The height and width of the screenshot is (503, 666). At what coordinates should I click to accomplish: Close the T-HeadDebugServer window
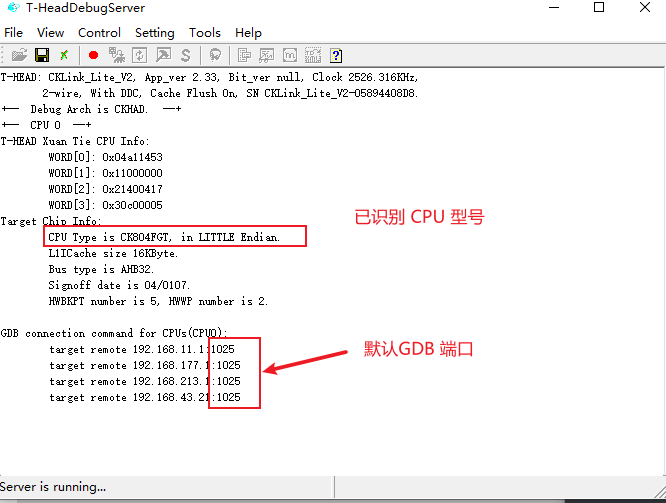[x=645, y=7]
